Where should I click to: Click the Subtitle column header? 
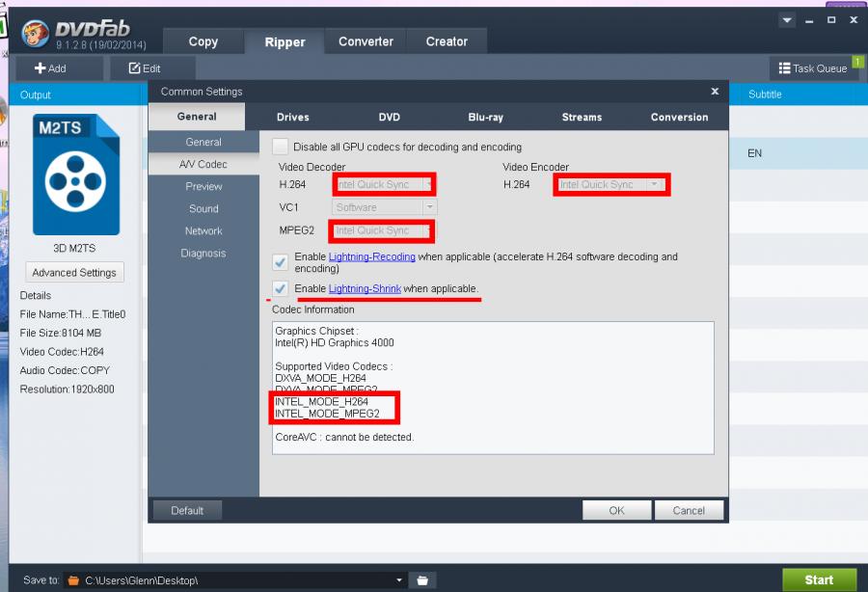[799, 94]
